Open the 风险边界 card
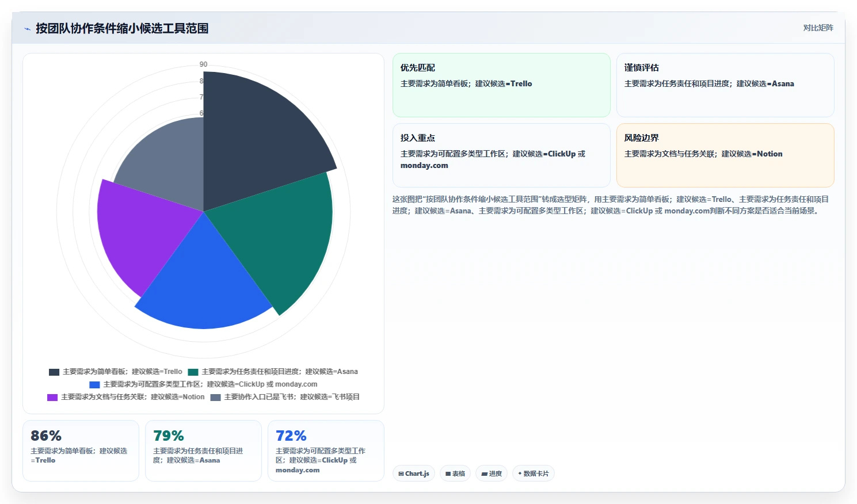 [x=725, y=155]
